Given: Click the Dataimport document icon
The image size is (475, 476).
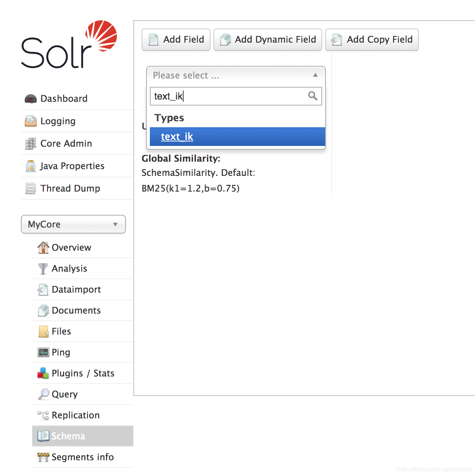Looking at the screenshot, I should (43, 290).
